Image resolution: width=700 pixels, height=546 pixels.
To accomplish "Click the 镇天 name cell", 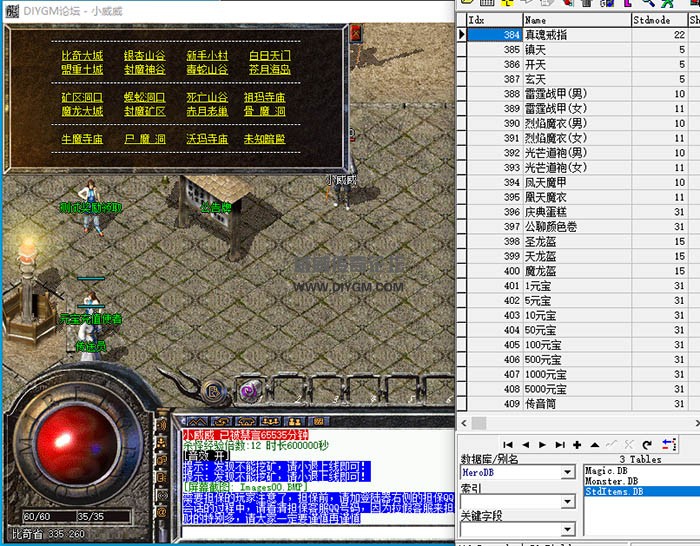I will coord(577,50).
